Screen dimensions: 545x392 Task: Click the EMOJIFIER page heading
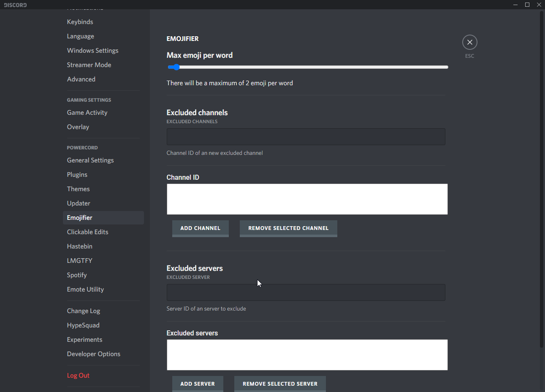[182, 38]
